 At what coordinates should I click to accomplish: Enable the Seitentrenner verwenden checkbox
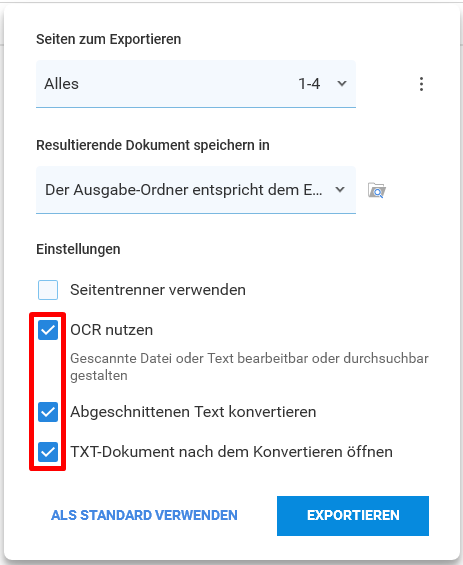[x=48, y=290]
